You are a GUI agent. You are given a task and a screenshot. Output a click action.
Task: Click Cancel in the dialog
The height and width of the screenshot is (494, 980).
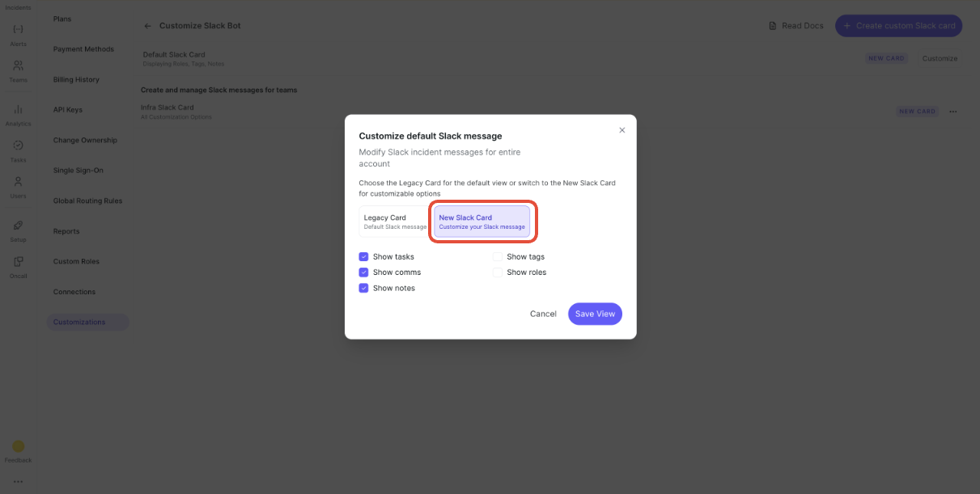pos(543,314)
